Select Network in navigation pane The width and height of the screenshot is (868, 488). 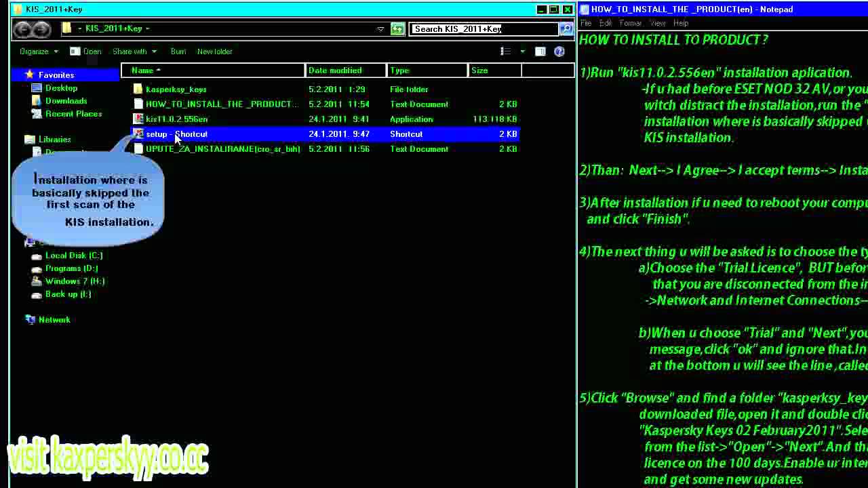click(x=54, y=320)
